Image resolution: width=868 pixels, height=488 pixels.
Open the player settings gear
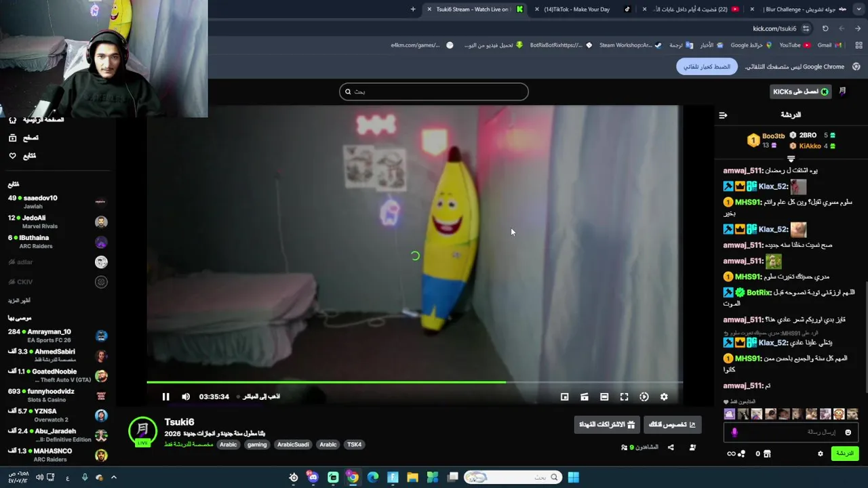664,397
